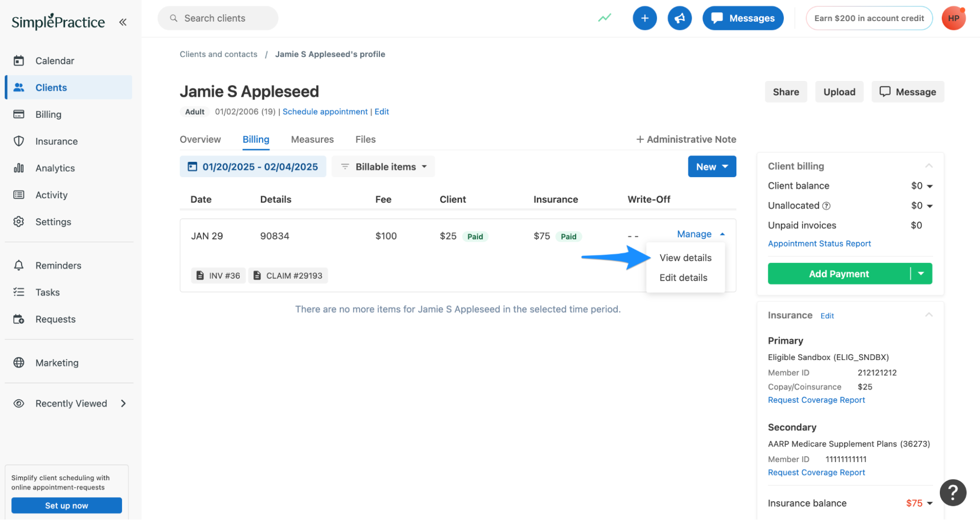
Task: Choose View details from menu
Action: tap(685, 258)
